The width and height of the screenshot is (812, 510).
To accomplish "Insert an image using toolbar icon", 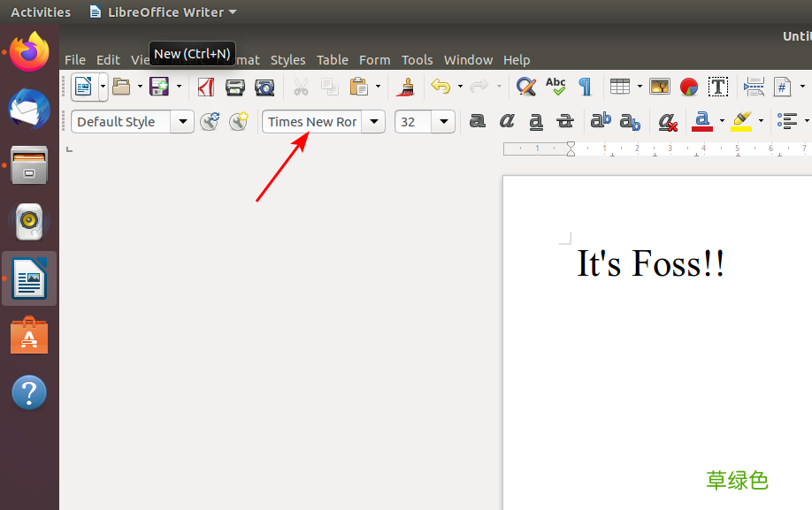I will tap(660, 87).
